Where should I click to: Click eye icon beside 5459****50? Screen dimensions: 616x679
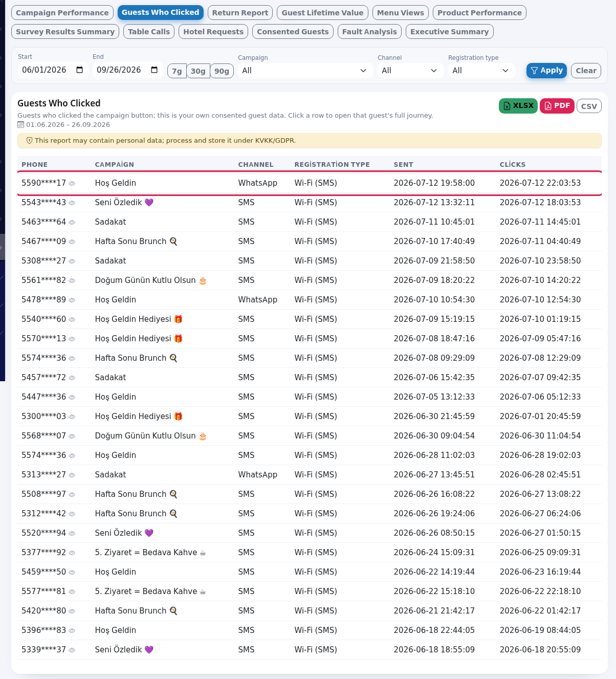coord(72,573)
